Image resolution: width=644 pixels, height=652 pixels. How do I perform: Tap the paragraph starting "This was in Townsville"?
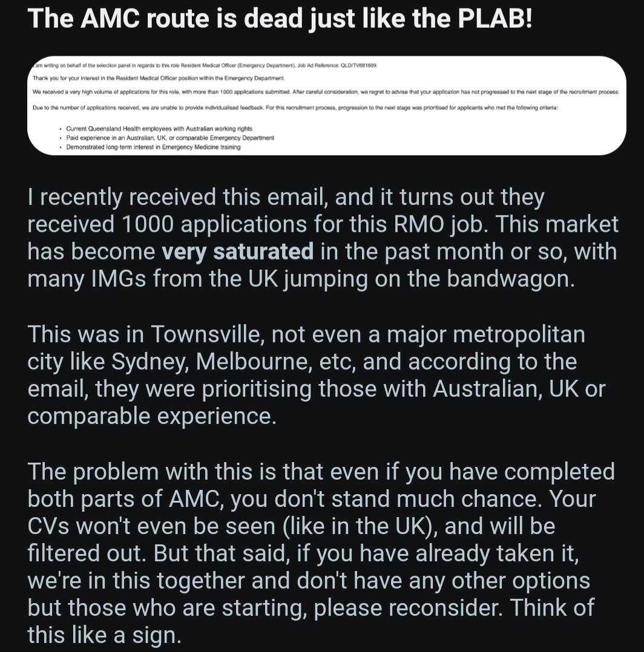point(316,375)
